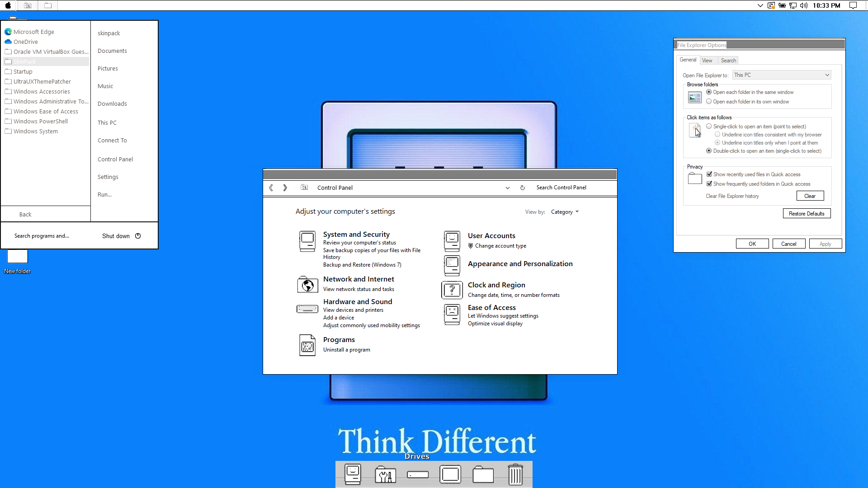This screenshot has height=488, width=868.
Task: Click the trash can icon in dock
Action: (x=515, y=475)
